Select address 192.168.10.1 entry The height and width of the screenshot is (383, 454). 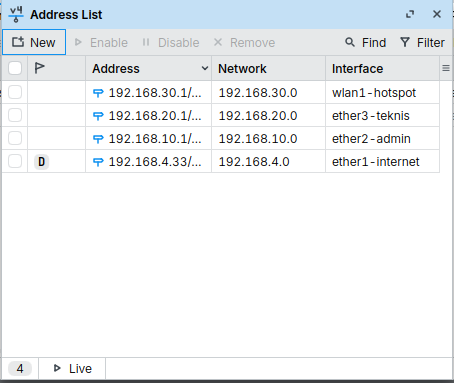pos(155,139)
